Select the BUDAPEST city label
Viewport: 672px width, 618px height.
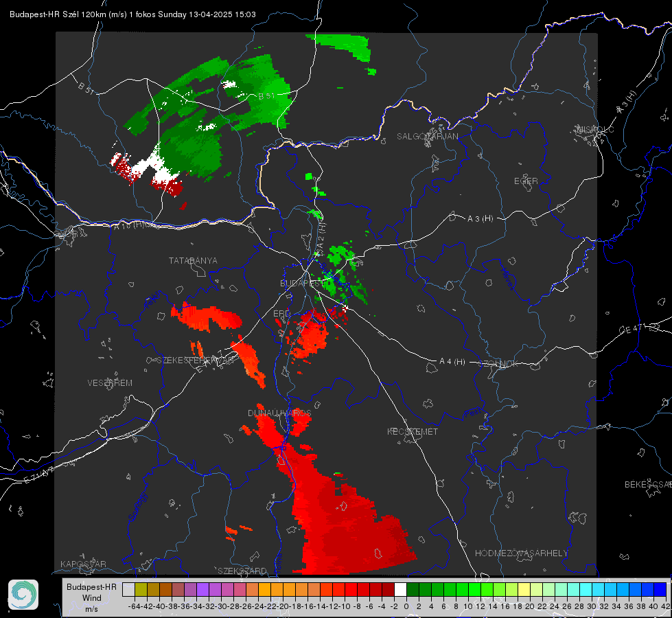click(x=302, y=283)
